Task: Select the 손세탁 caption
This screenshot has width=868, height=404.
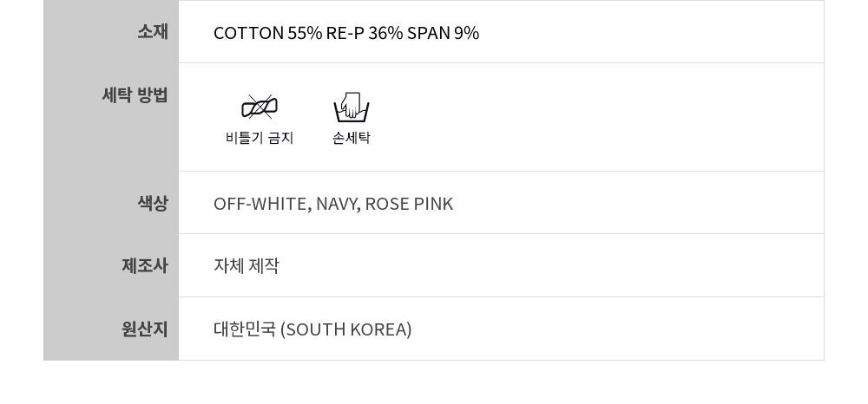Action: click(352, 138)
